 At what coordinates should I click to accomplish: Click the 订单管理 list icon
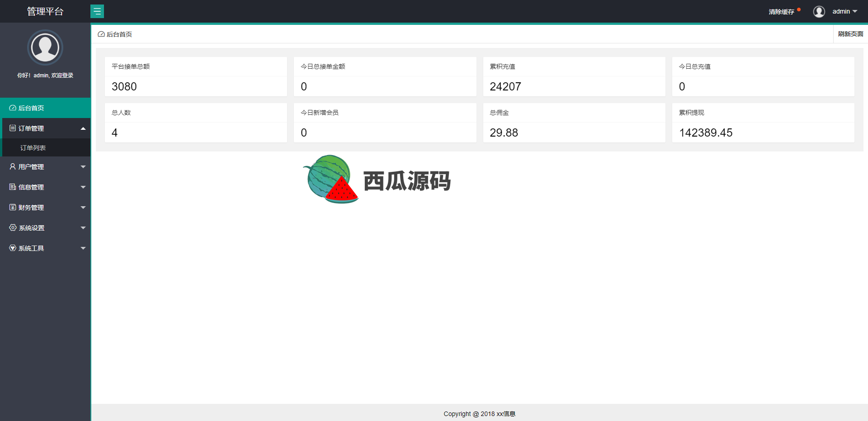pyautogui.click(x=13, y=128)
